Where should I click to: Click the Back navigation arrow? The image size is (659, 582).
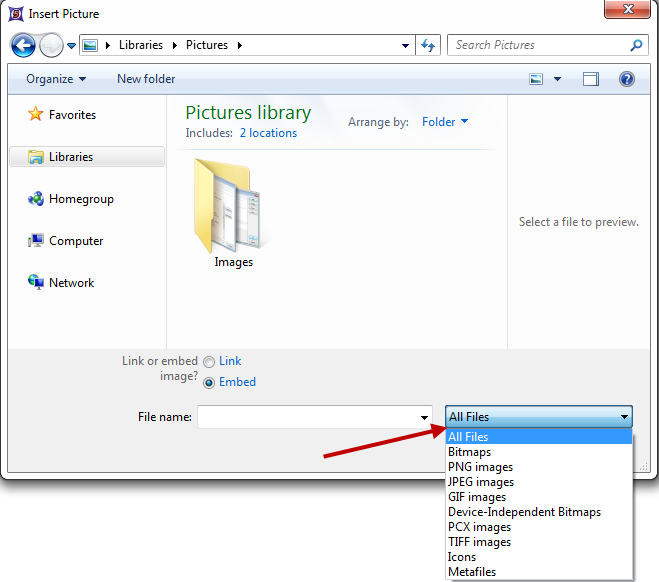23,45
